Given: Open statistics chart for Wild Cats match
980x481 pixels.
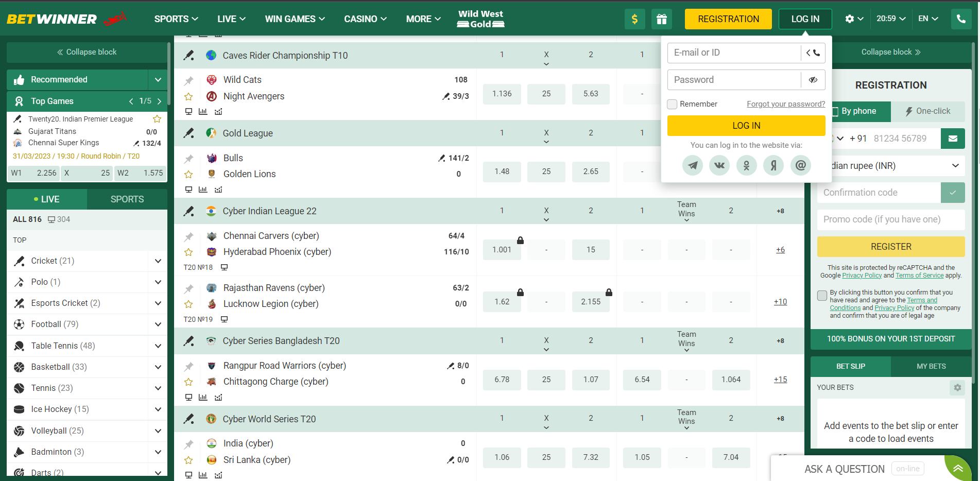Looking at the screenshot, I should [x=203, y=111].
